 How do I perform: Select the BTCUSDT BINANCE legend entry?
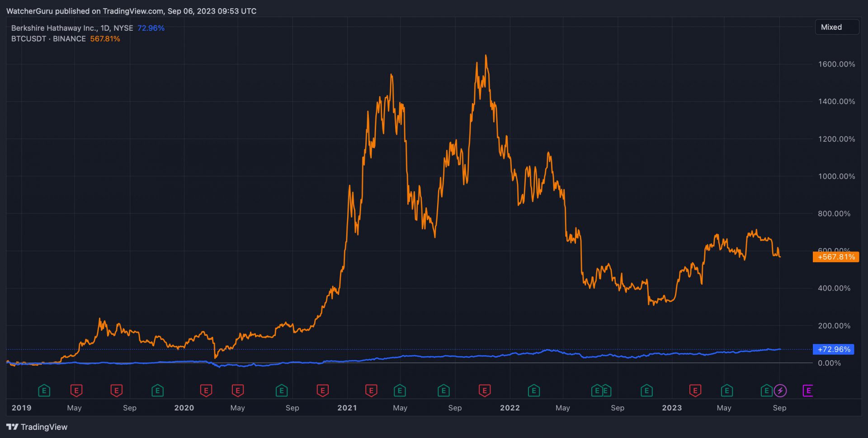pyautogui.click(x=48, y=39)
